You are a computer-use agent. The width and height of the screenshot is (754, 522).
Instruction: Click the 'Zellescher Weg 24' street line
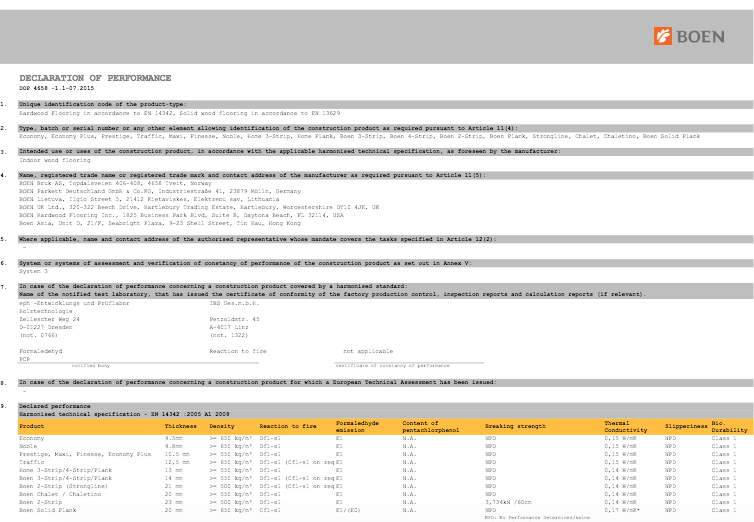pos(50,319)
